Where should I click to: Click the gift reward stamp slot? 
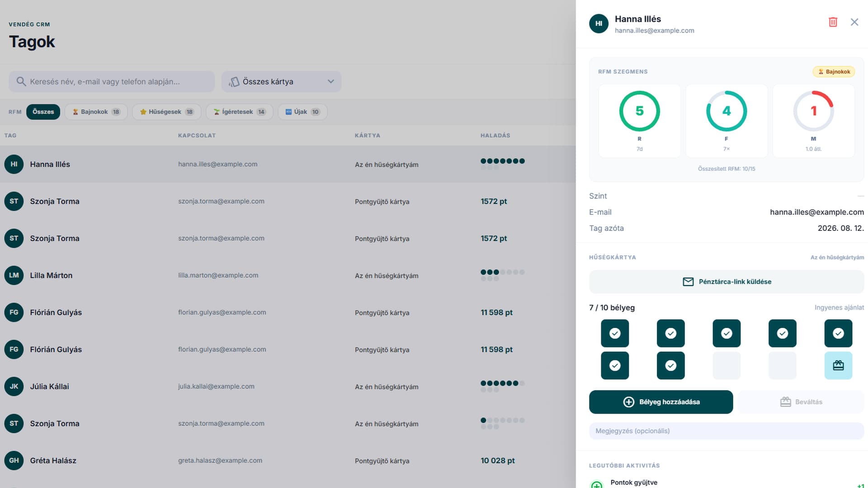(838, 366)
